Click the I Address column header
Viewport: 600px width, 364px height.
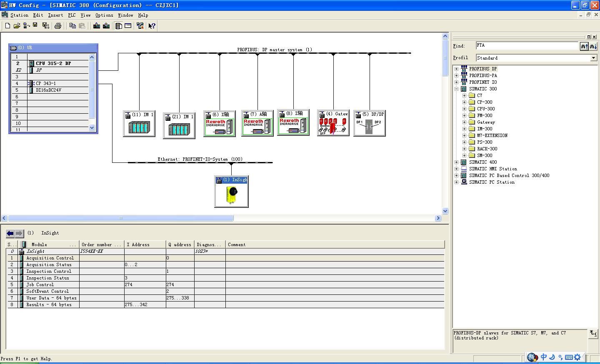tap(145, 244)
